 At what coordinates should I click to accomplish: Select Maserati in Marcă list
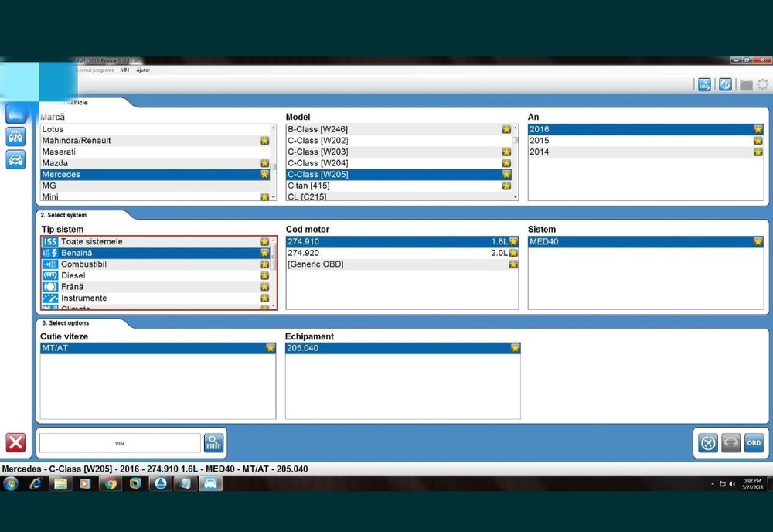155,152
